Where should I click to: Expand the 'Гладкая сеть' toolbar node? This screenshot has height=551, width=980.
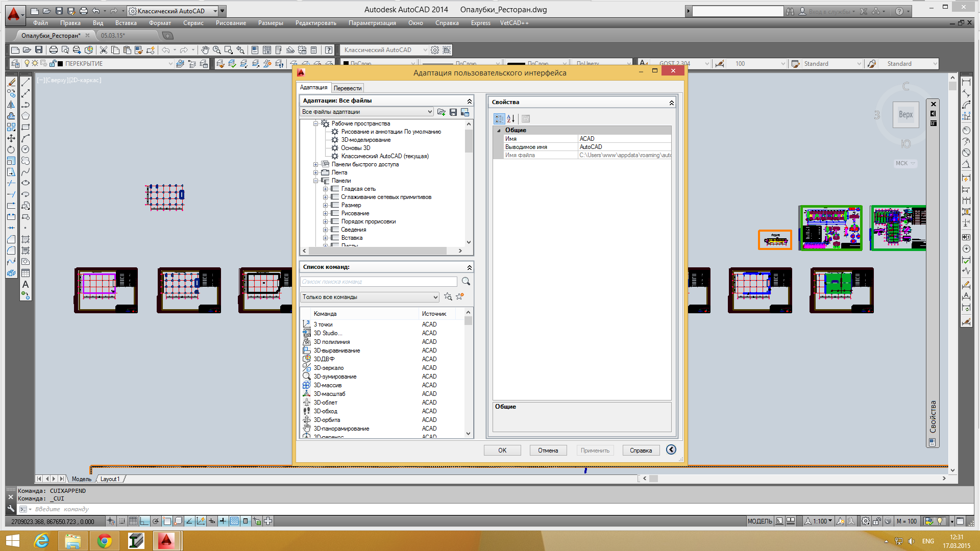tap(326, 189)
